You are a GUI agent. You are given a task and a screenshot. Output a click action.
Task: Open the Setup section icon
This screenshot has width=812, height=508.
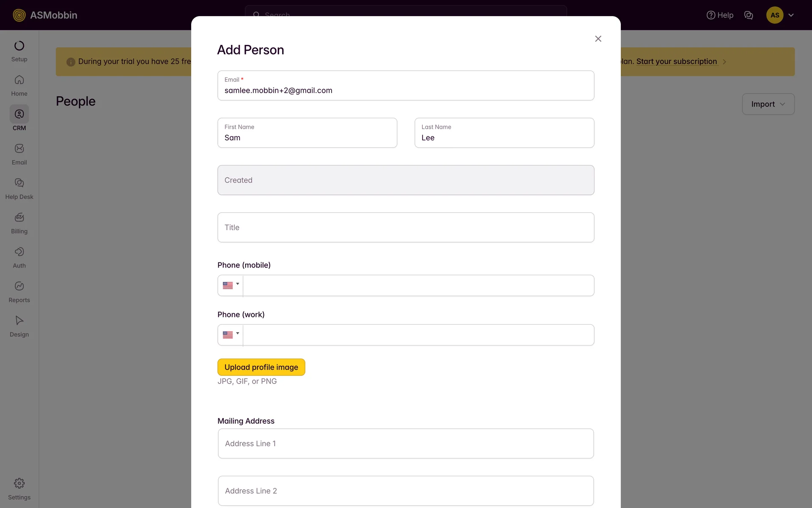tap(19, 46)
